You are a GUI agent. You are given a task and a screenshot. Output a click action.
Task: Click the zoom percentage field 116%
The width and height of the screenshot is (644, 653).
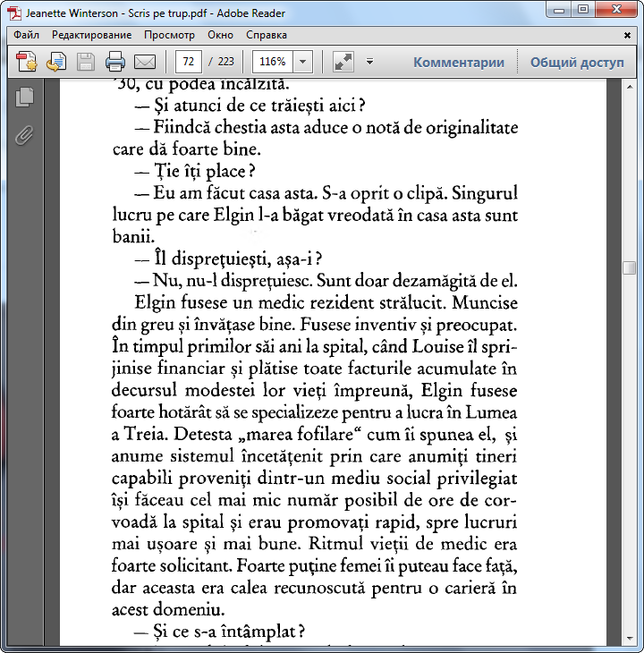point(273,62)
